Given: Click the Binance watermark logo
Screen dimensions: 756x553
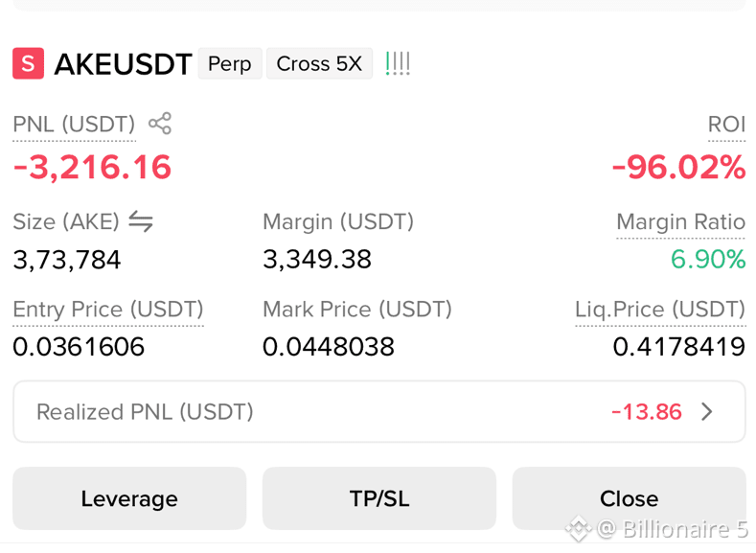Looking at the screenshot, I should [x=579, y=528].
